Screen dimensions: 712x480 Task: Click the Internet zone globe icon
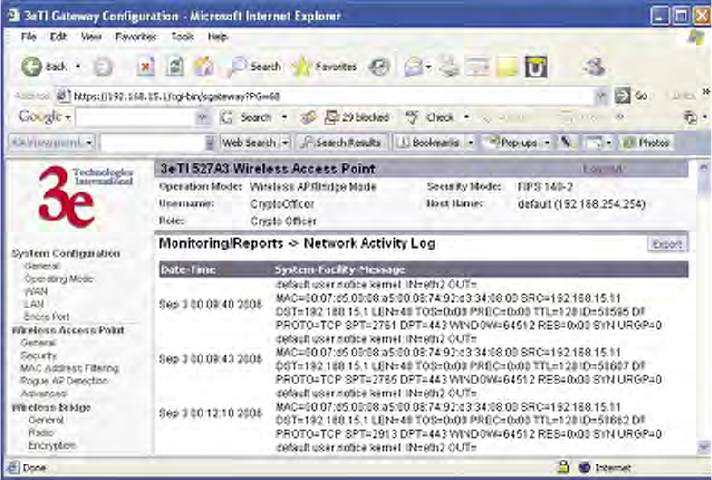pos(584,467)
